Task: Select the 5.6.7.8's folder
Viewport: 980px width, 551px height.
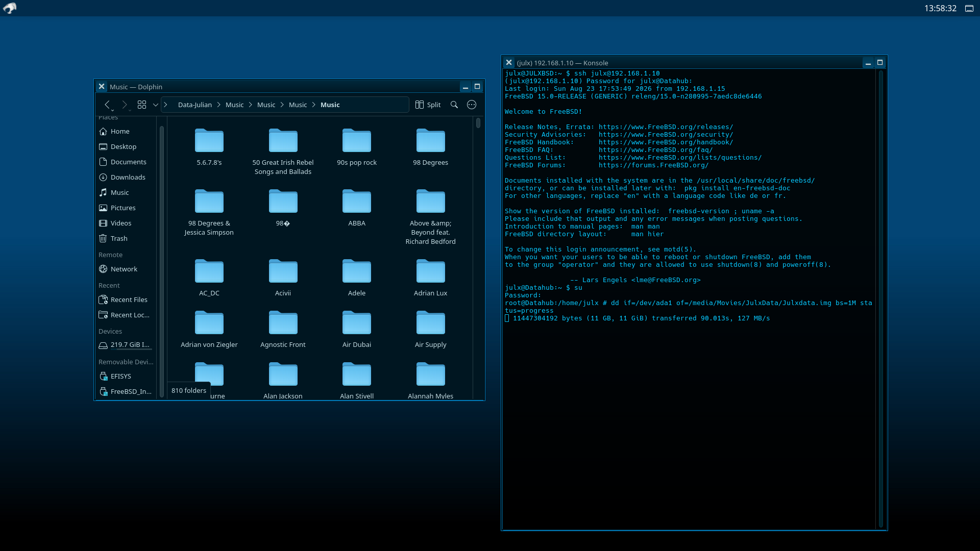Action: pyautogui.click(x=209, y=147)
